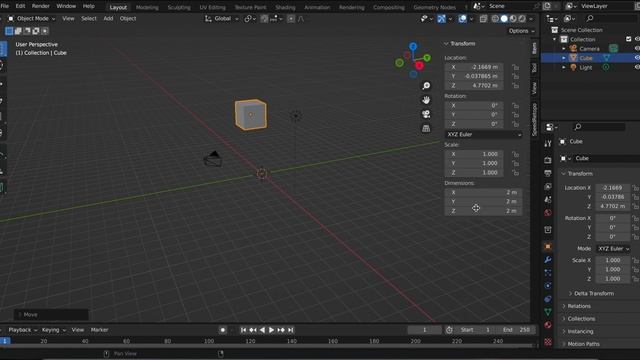Open the Material properties tab icon

548,325
